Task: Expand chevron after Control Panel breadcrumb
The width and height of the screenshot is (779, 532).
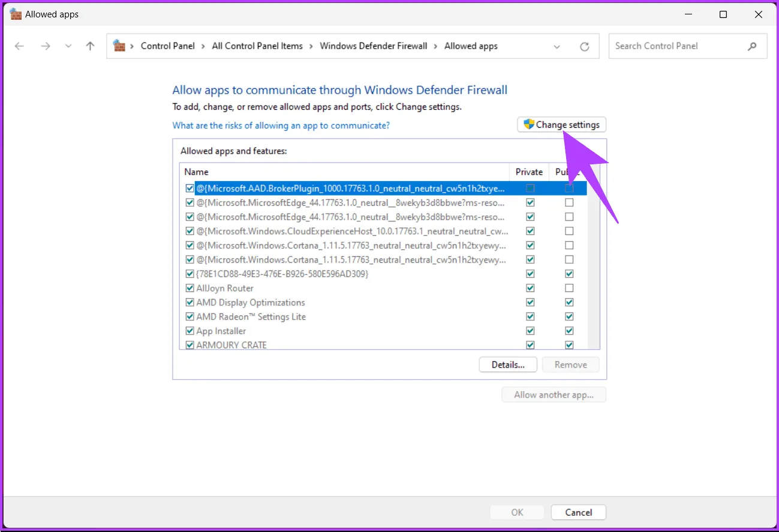Action: 203,46
